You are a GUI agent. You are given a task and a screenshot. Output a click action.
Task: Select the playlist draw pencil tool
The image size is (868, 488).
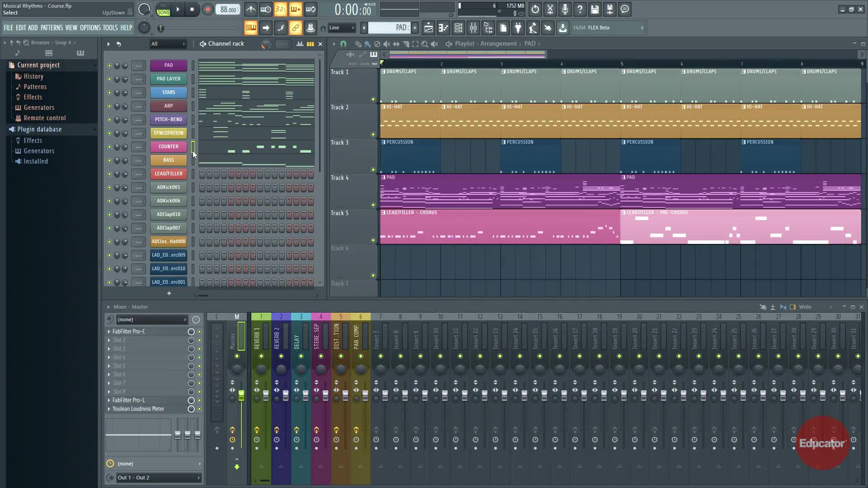pyautogui.click(x=358, y=44)
